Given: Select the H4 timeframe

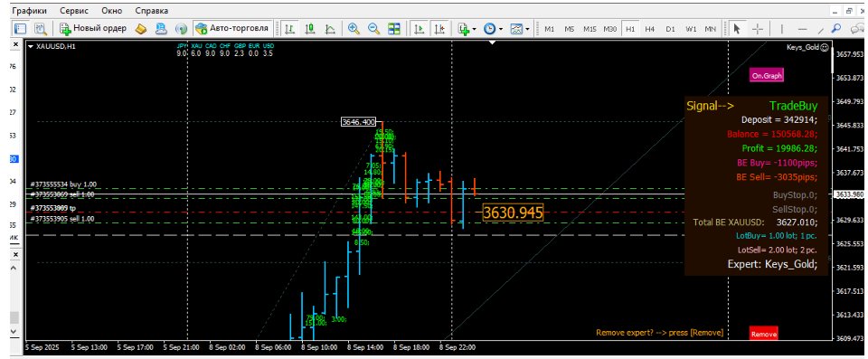Looking at the screenshot, I should pyautogui.click(x=650, y=29).
